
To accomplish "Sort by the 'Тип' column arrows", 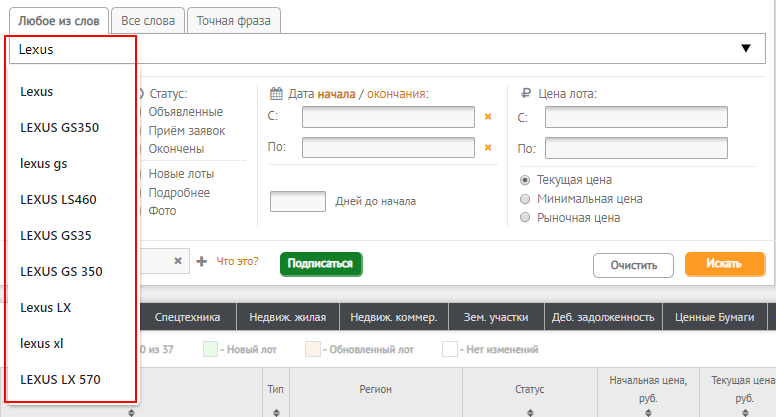I will point(276,412).
